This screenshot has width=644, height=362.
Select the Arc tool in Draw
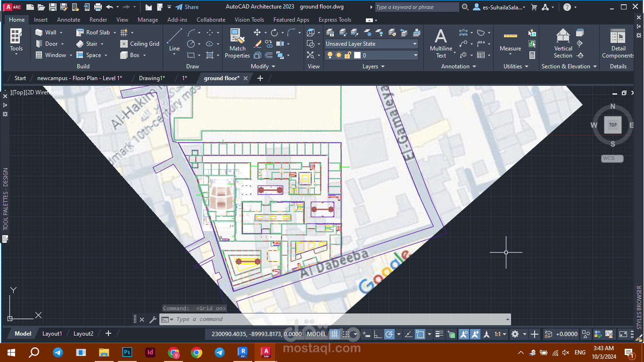point(191,32)
